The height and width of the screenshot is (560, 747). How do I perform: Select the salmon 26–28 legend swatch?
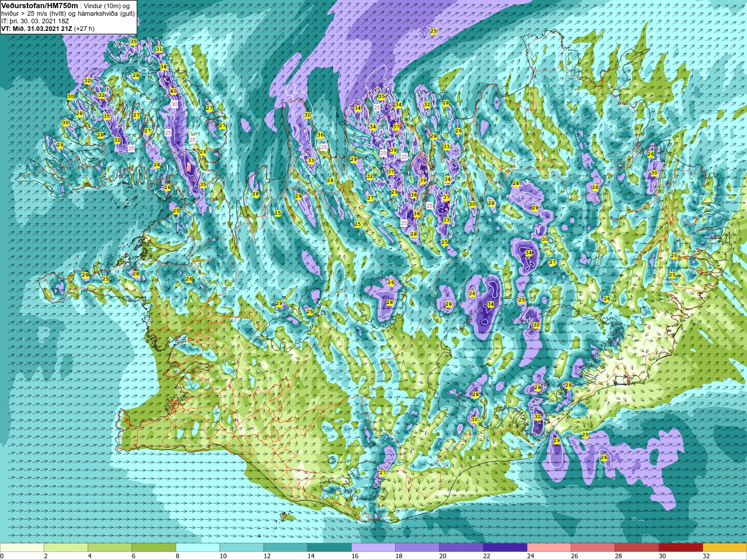point(593,548)
